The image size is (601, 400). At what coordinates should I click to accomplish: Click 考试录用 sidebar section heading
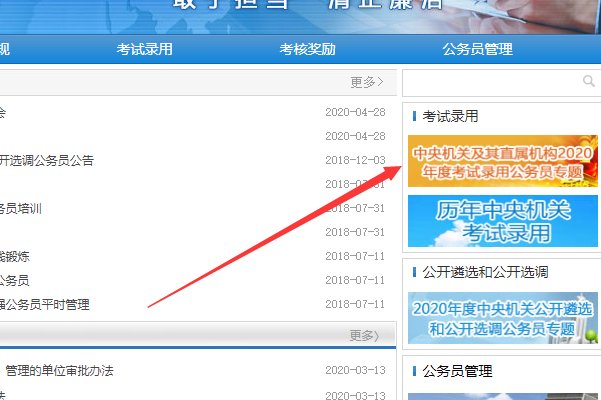(450, 116)
